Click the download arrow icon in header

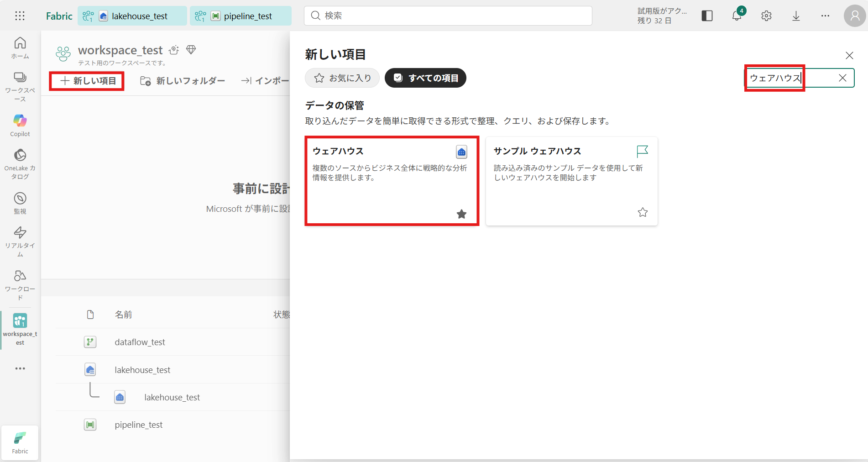796,16
